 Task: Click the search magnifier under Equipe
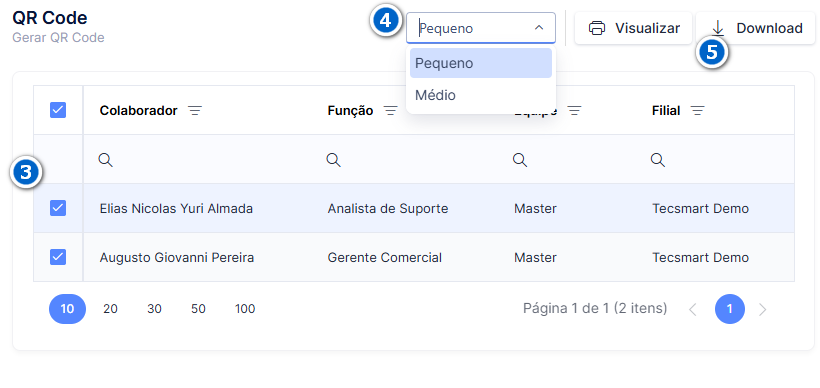tap(520, 160)
